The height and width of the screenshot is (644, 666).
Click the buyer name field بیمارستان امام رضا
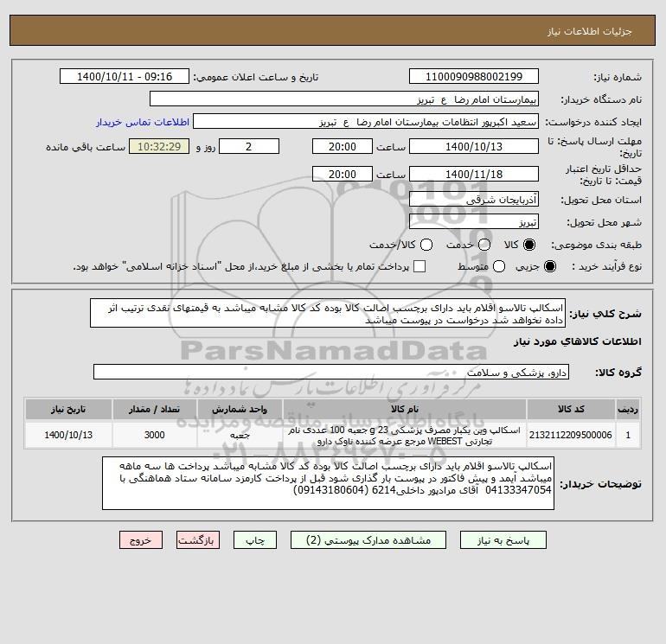point(344,99)
